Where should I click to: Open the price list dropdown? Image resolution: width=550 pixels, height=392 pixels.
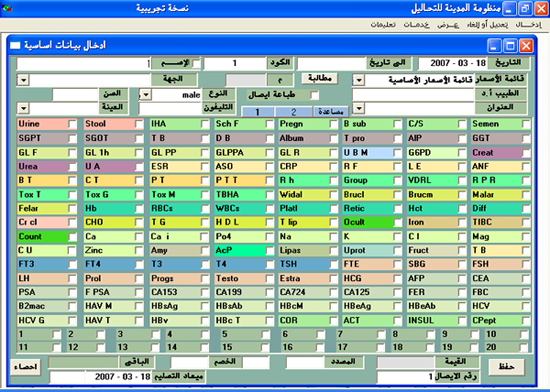point(358,80)
